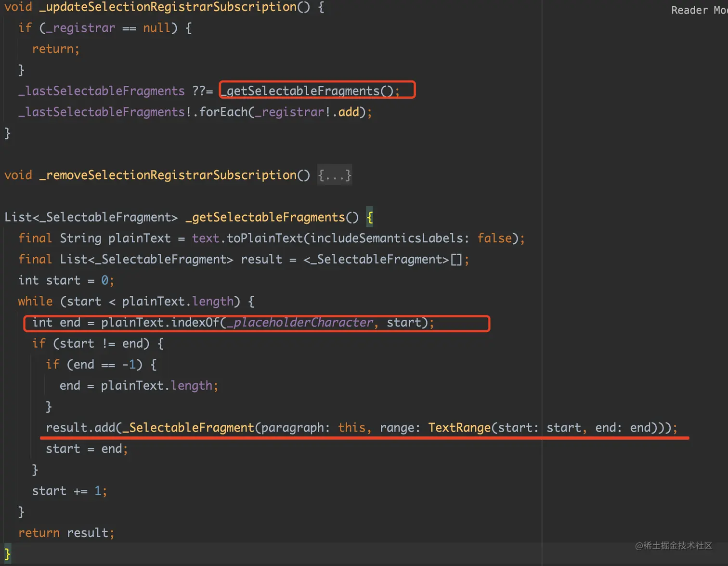Click 'end = plainText.length;' assignment
This screenshot has height=566, width=728.
[x=139, y=386]
